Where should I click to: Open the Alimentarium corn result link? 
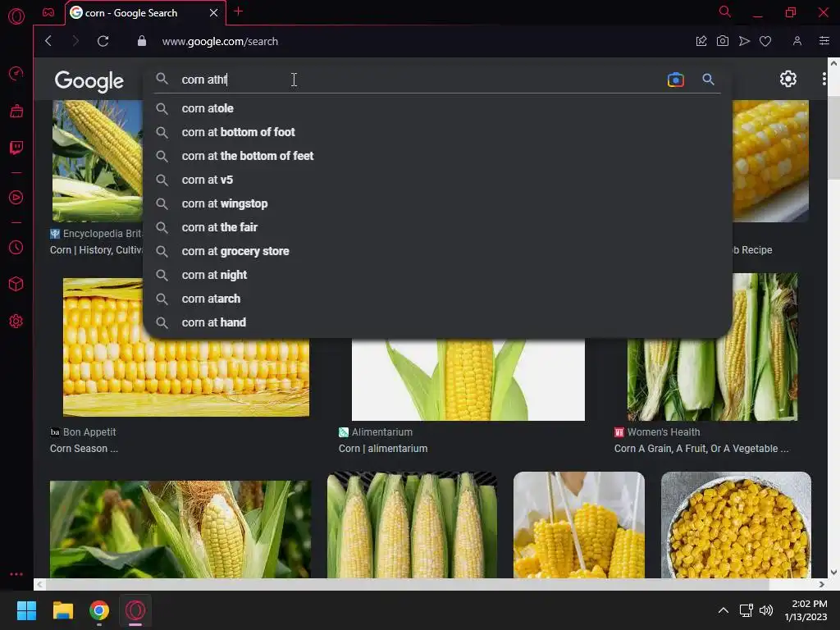pyautogui.click(x=383, y=449)
